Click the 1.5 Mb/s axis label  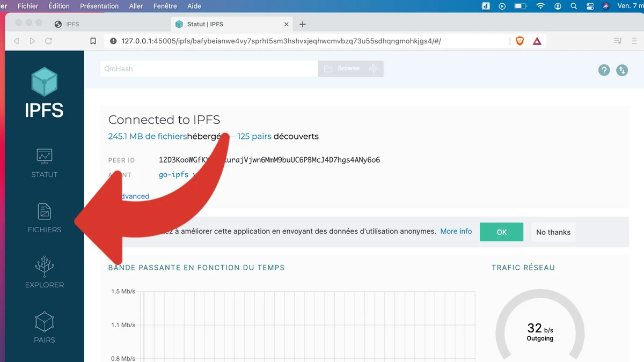(123, 291)
